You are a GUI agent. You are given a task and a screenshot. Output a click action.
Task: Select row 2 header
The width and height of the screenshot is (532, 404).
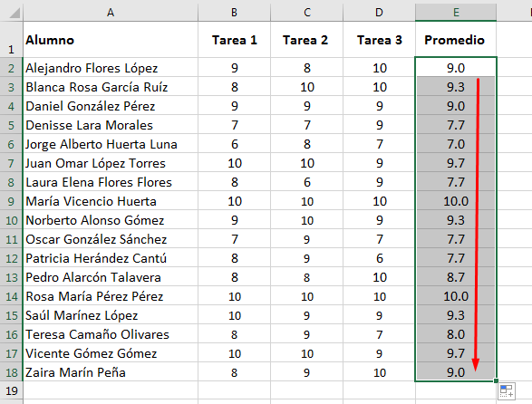[11, 68]
